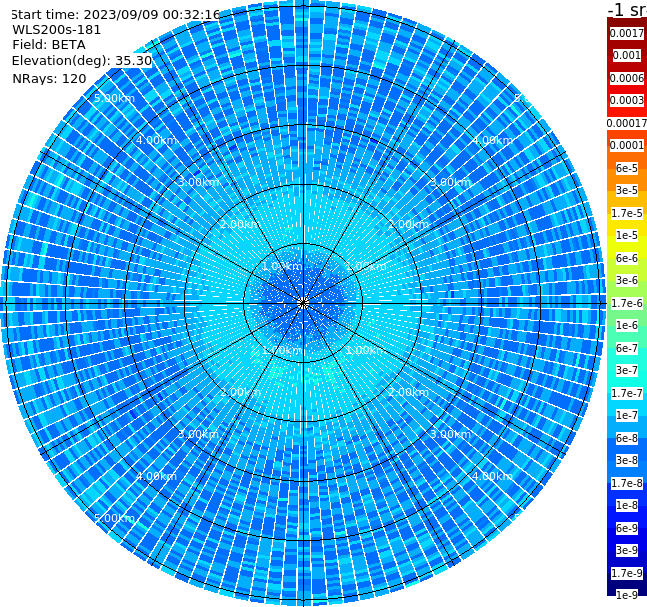Select the 3e-7 colorbar label
This screenshot has height=607, width=647.
[x=627, y=370]
